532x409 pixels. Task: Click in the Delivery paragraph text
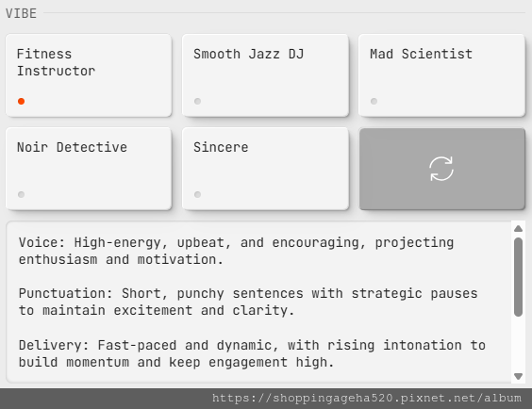(x=252, y=353)
